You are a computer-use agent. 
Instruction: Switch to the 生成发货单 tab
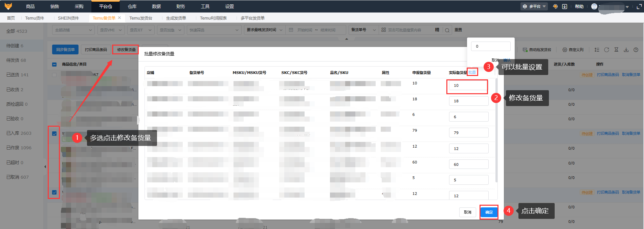(x=176, y=18)
